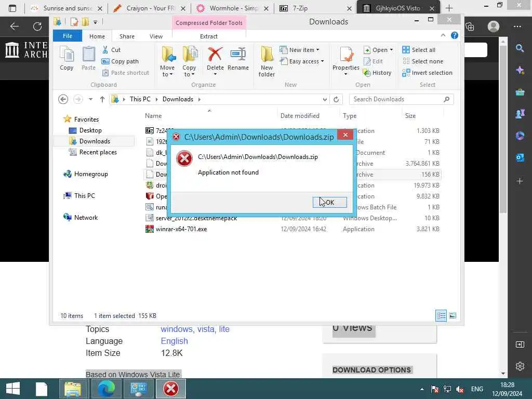This screenshot has height=399, width=532.
Task: Switch to the Home ribbon tab
Action: (97, 36)
